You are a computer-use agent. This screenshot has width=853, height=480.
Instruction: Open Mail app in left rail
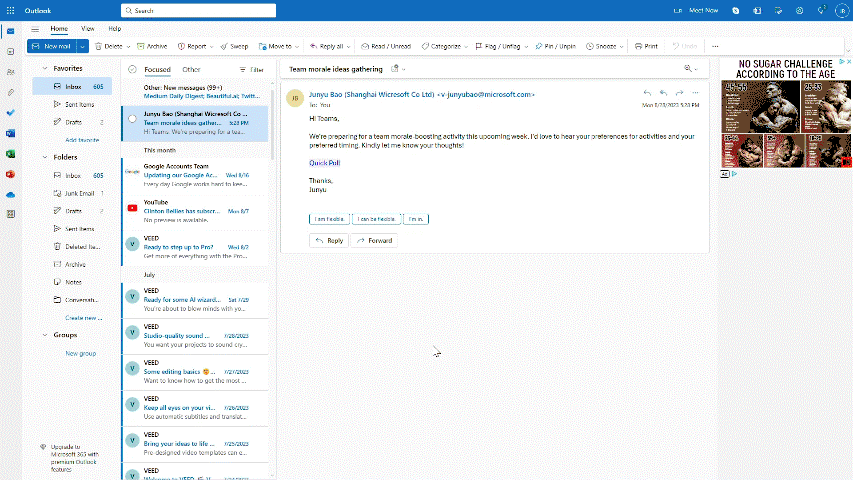tap(10, 31)
